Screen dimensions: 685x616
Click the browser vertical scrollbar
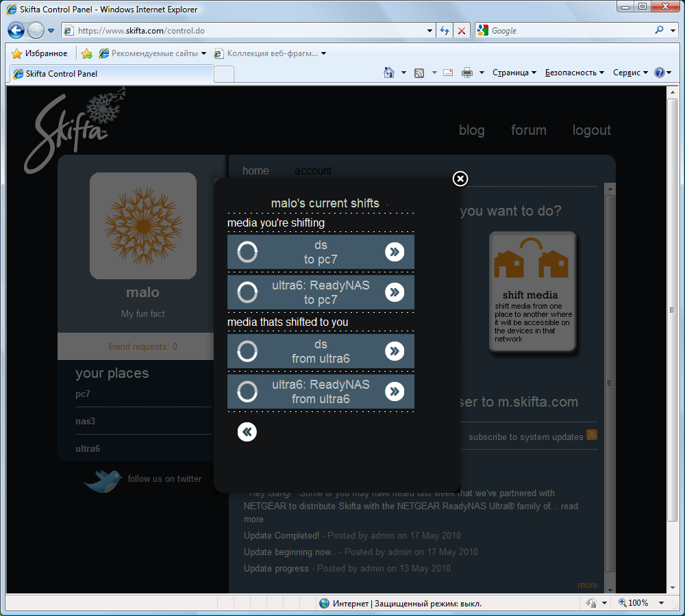(673, 309)
